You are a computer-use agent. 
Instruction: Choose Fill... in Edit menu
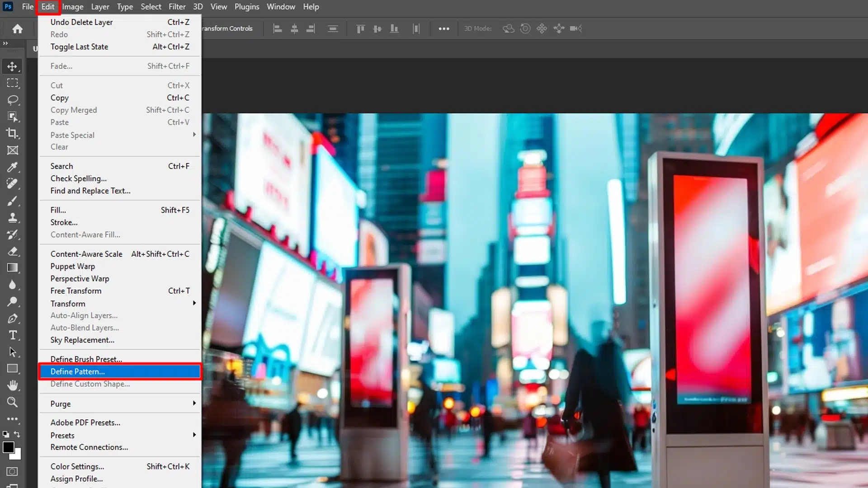pos(120,210)
